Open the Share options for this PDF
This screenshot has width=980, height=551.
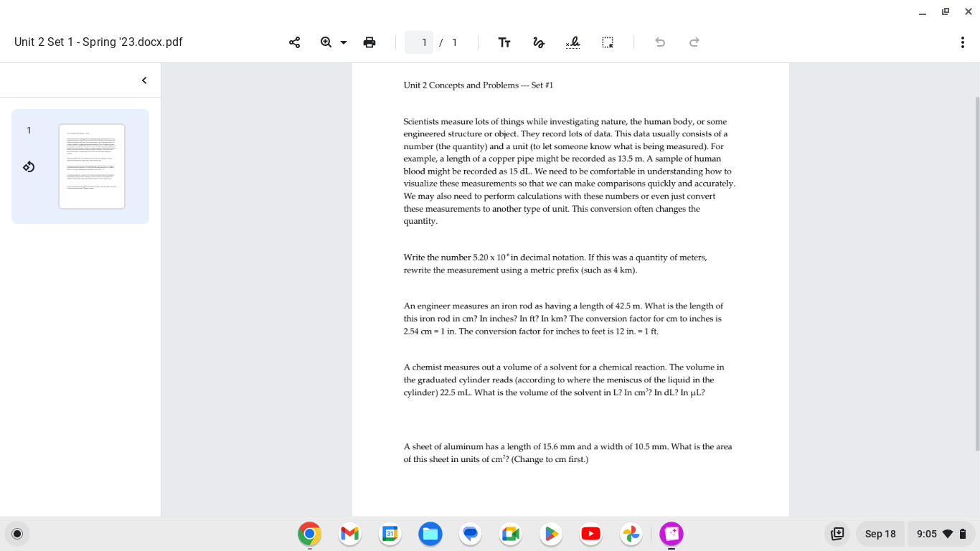294,42
